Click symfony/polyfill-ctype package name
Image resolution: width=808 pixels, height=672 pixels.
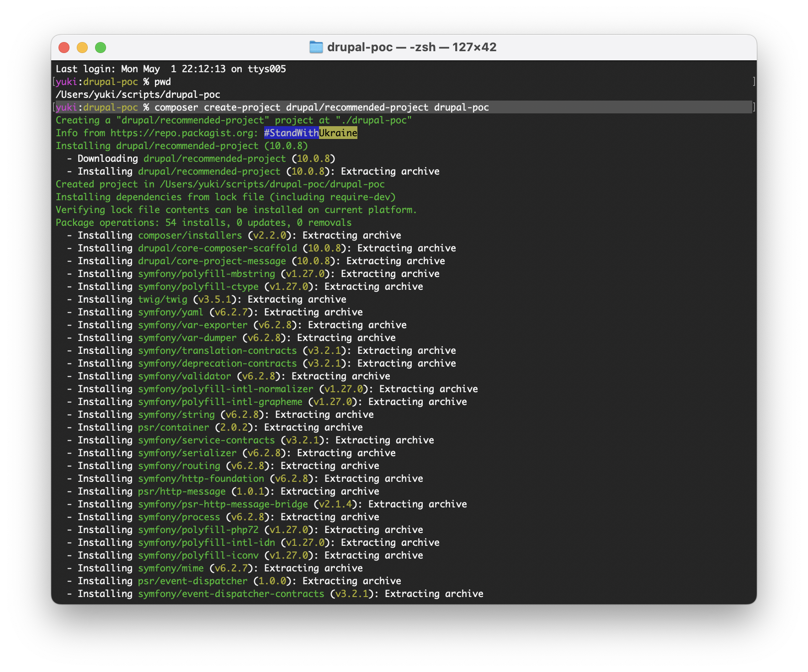tap(198, 287)
